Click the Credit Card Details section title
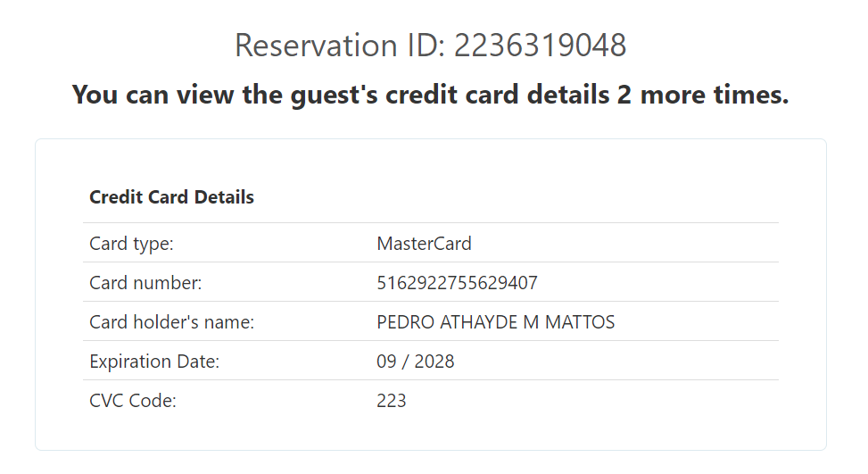Image resolution: width=868 pixels, height=474 pixels. pyautogui.click(x=171, y=197)
